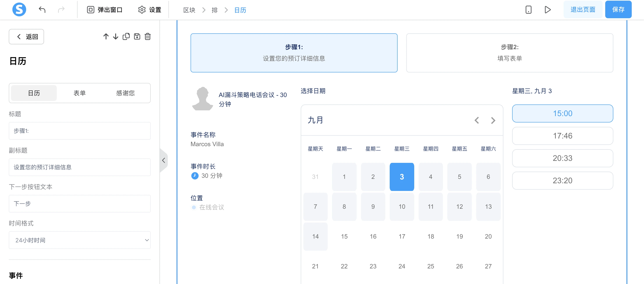Click the undo arrow icon
Image resolution: width=644 pixels, height=284 pixels.
pyautogui.click(x=42, y=9)
